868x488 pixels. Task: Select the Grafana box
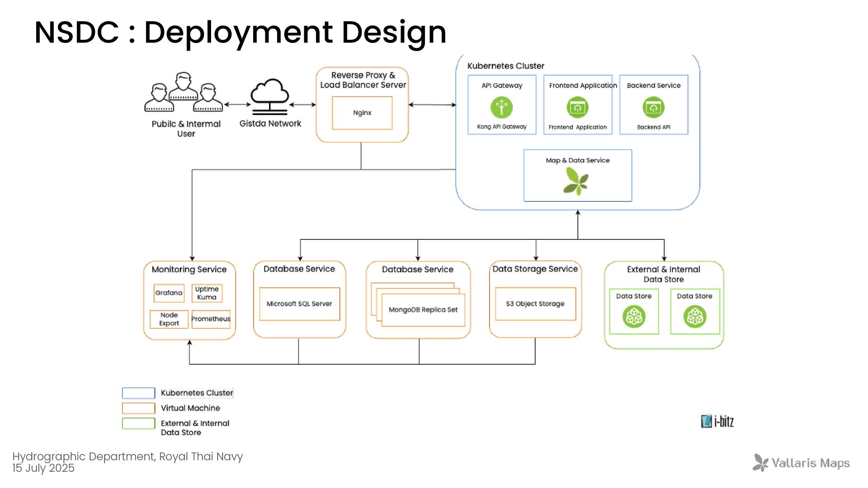pos(169,293)
